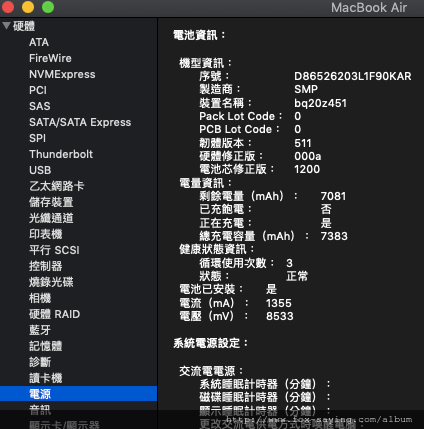Select USB in the sidebar
Screen dimensions: 424x429
tap(40, 170)
